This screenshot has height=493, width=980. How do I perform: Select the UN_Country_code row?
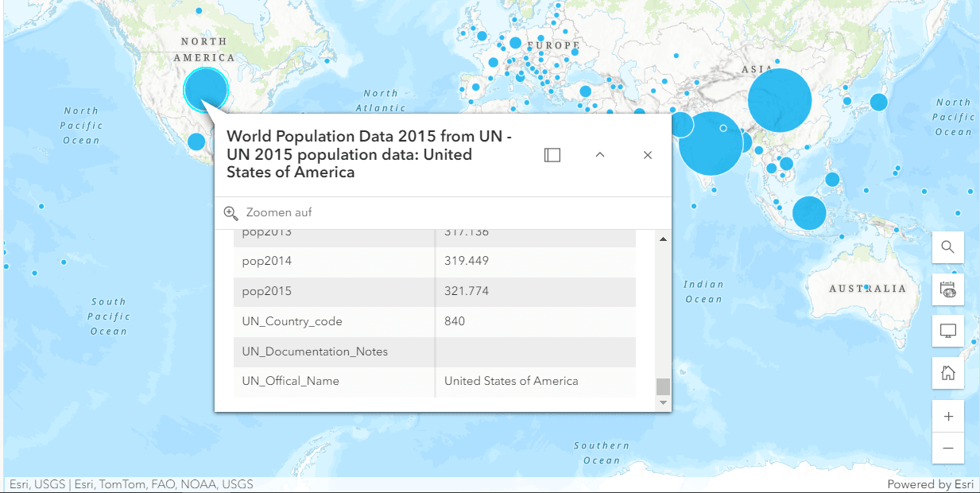point(435,322)
